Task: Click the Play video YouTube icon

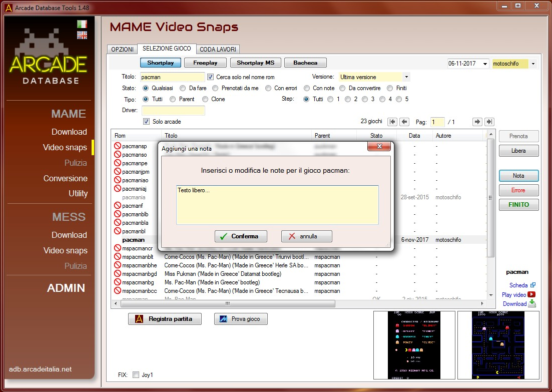Action: 531,294
